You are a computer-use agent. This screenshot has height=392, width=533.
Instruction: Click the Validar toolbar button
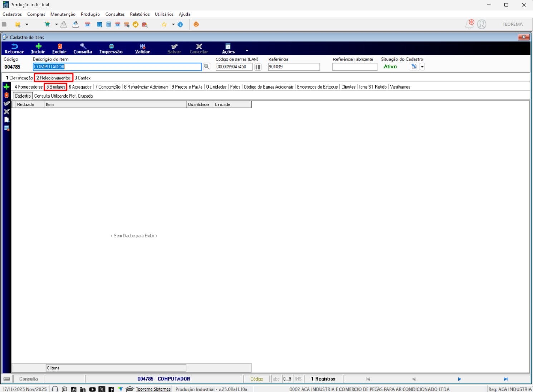[x=142, y=49]
